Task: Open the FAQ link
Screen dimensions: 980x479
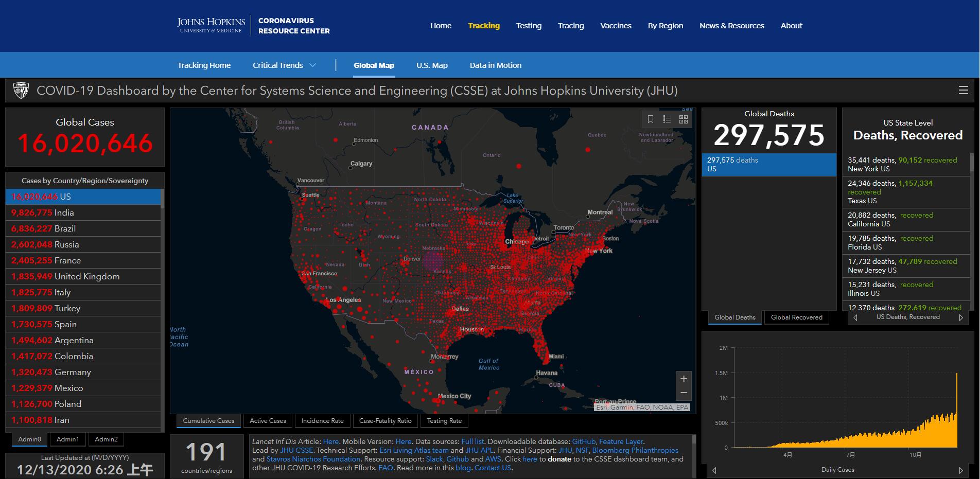Action: 386,468
